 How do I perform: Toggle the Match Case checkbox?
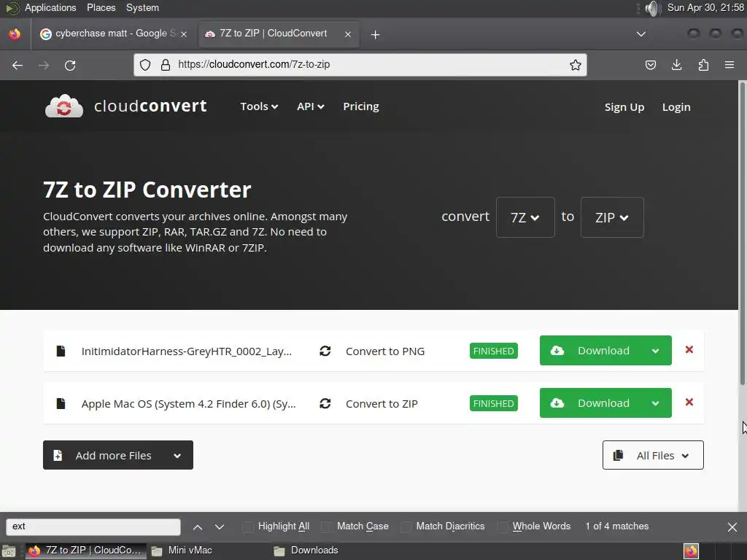click(x=326, y=526)
